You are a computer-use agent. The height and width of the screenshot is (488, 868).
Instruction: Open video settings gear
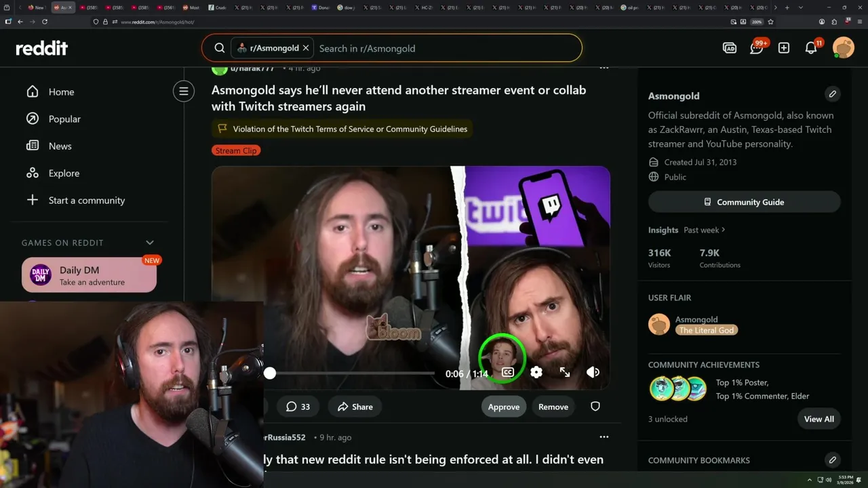(536, 372)
